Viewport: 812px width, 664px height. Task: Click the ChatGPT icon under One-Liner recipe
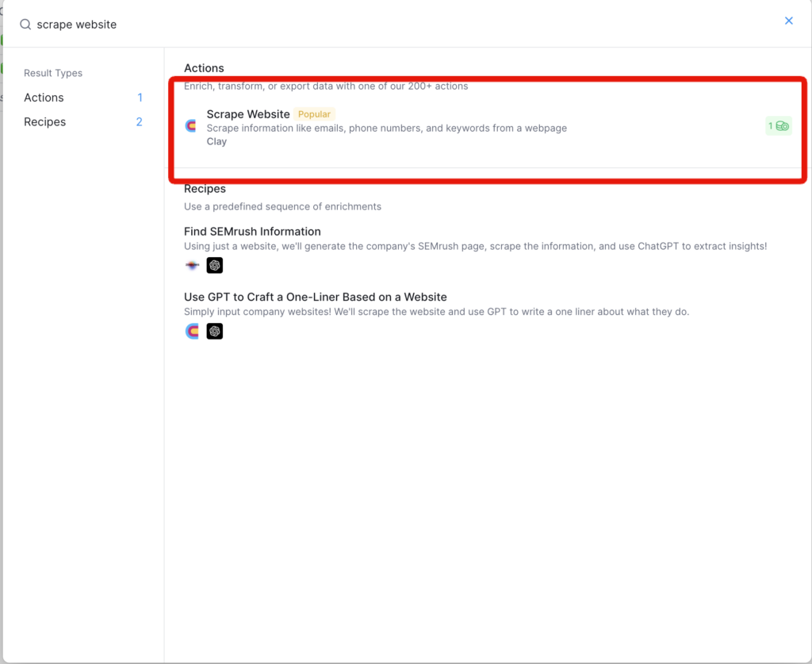[x=214, y=331]
